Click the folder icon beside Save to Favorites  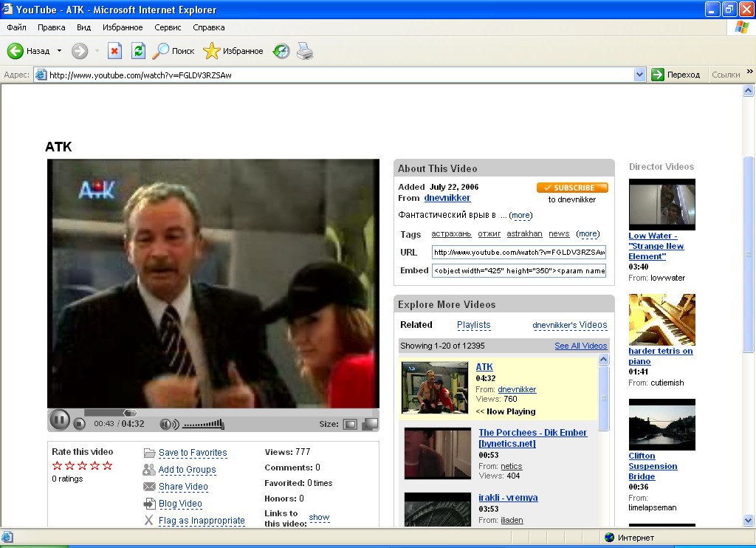(x=149, y=453)
